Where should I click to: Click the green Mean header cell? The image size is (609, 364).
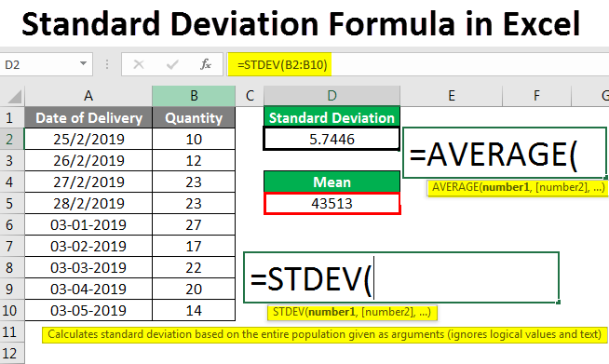pyautogui.click(x=332, y=182)
